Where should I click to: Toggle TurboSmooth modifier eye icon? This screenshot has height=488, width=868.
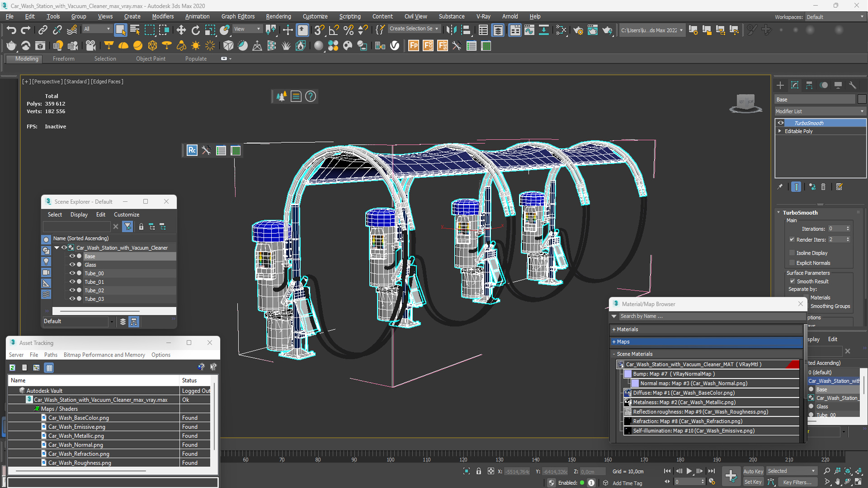[x=781, y=123]
